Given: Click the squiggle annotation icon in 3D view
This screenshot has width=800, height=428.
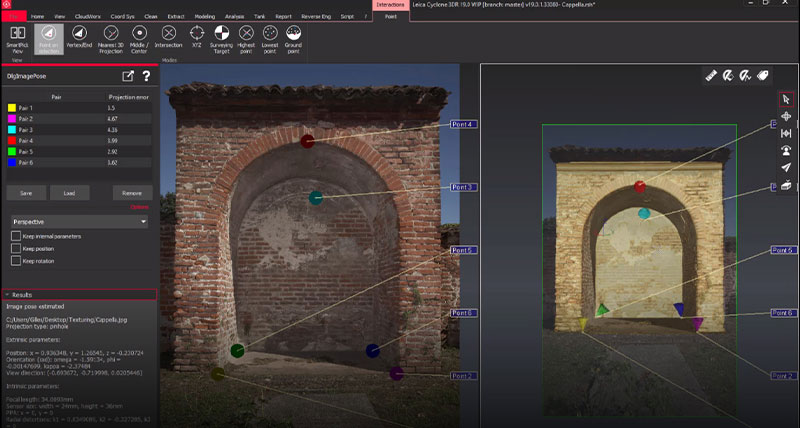Looking at the screenshot, I should point(745,76).
